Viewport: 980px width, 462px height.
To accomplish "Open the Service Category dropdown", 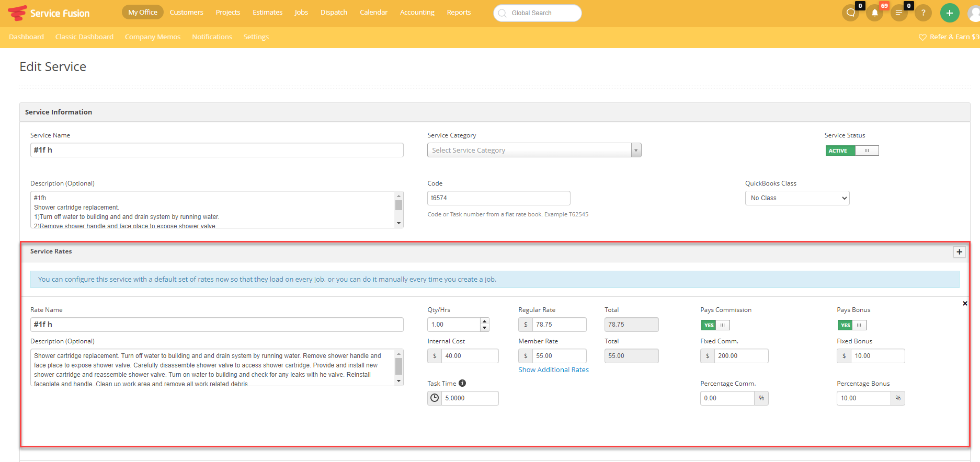I will (534, 151).
